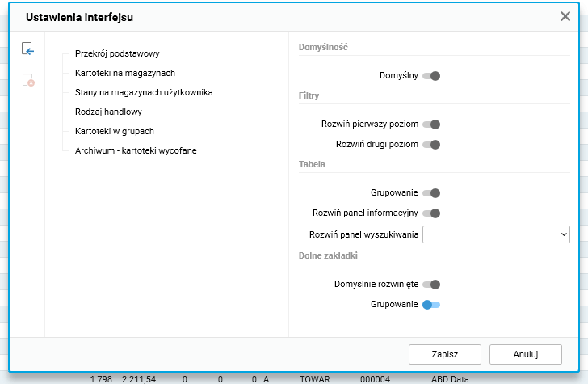Screen dimensions: 588x384
Task: Disable Grupowanie switch under Dolne zakładki
Action: [431, 305]
